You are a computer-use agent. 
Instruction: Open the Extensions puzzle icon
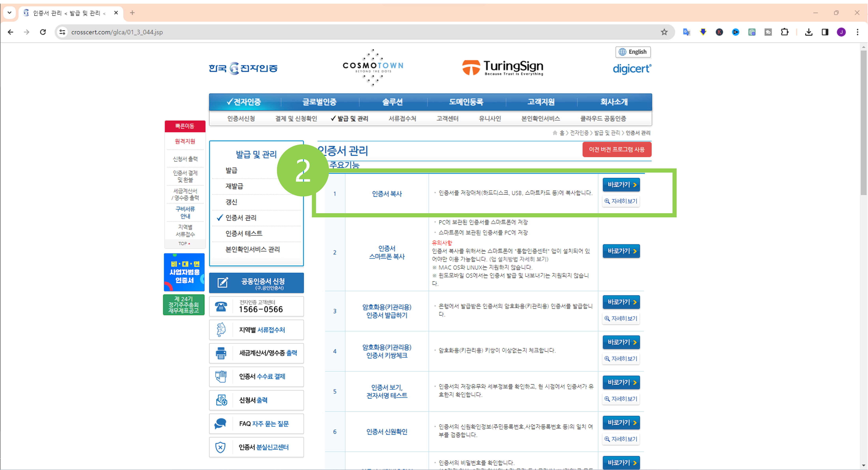click(784, 32)
